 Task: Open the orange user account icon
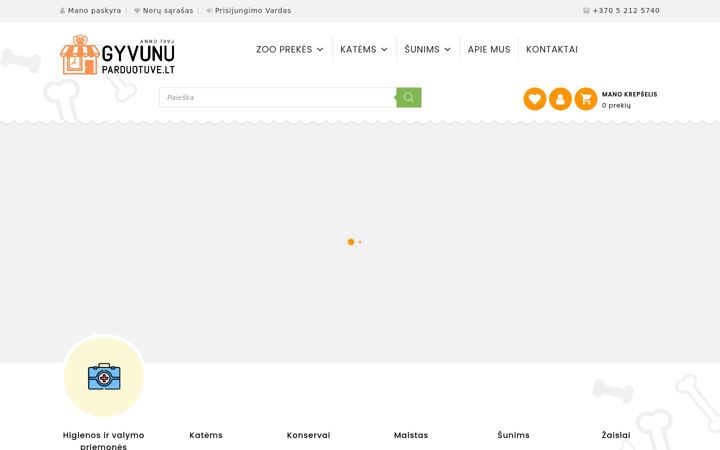560,99
